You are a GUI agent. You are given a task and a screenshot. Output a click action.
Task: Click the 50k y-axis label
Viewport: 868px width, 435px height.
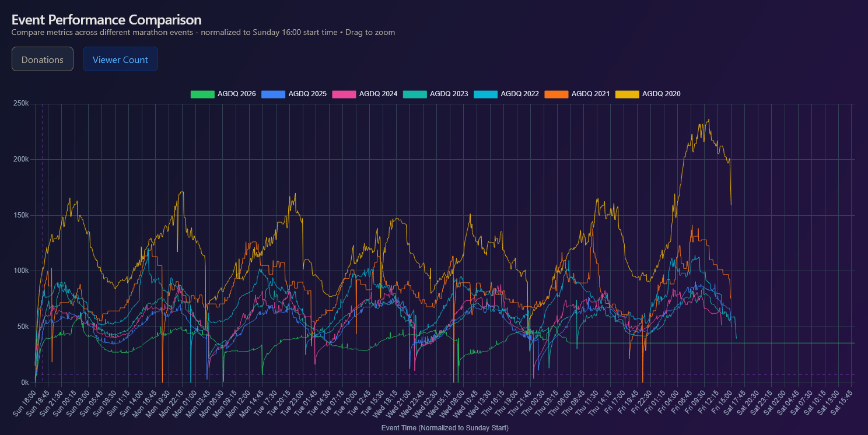click(23, 327)
